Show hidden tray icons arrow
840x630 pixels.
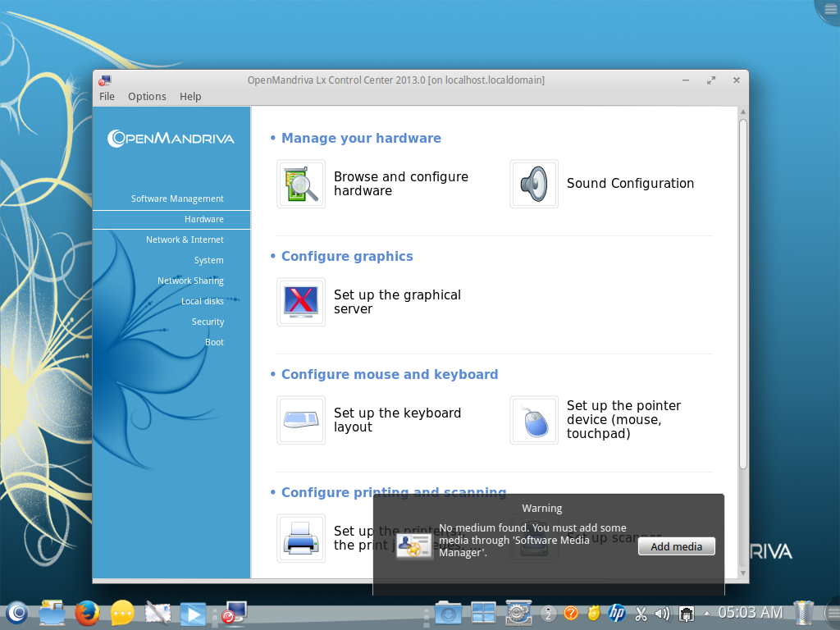706,613
